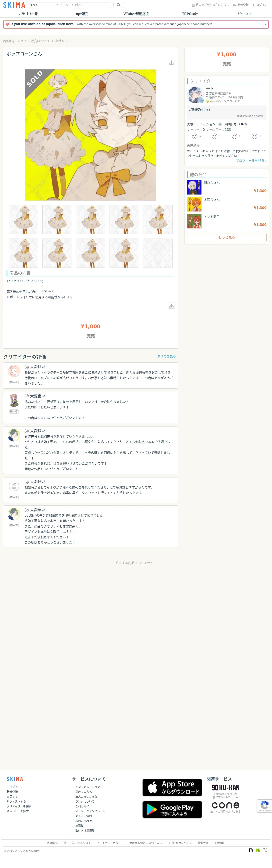Click the banner's right chevron arrow

coord(265,24)
